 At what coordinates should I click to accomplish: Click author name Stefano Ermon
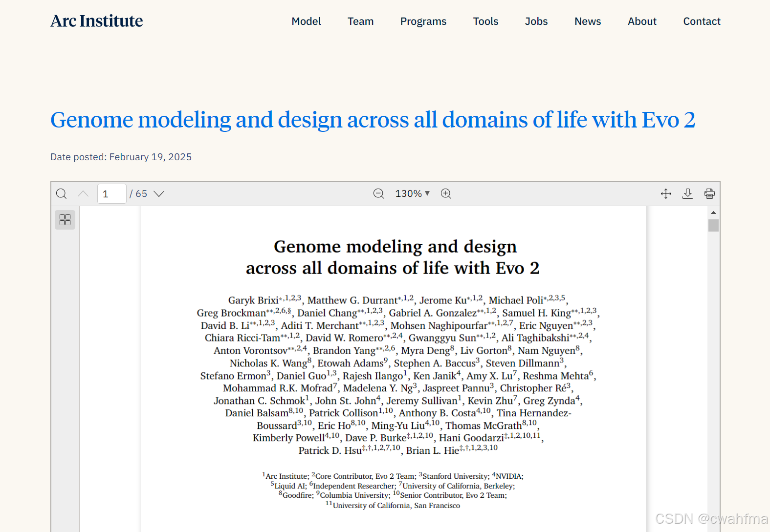(x=233, y=376)
